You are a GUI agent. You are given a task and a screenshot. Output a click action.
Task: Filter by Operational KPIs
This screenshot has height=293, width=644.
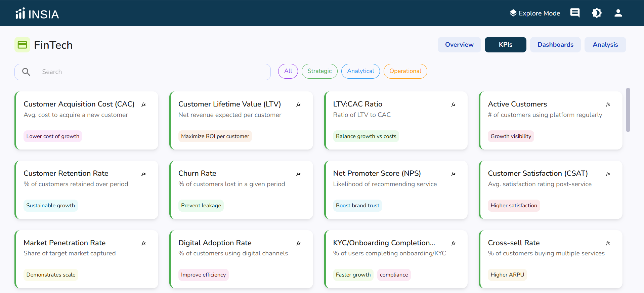click(405, 71)
